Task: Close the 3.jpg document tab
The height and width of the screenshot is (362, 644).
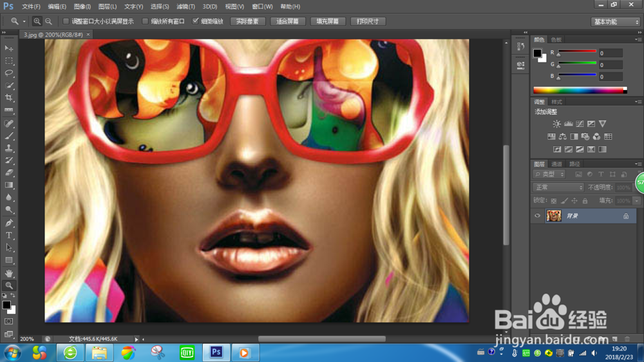Action: pos(88,35)
